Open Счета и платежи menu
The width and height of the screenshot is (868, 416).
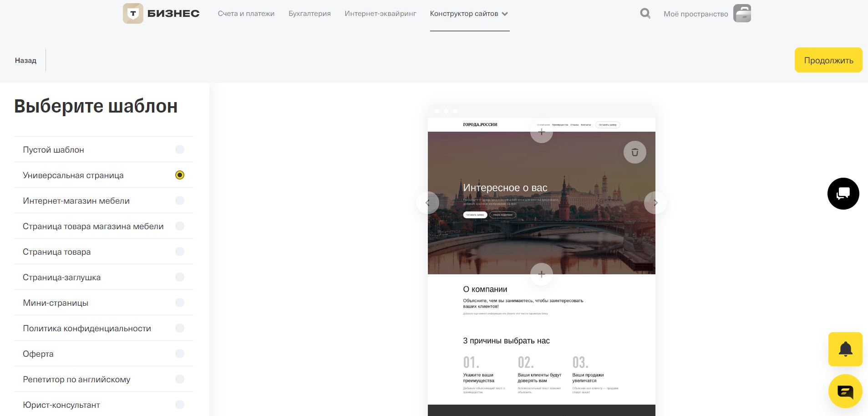pyautogui.click(x=246, y=14)
